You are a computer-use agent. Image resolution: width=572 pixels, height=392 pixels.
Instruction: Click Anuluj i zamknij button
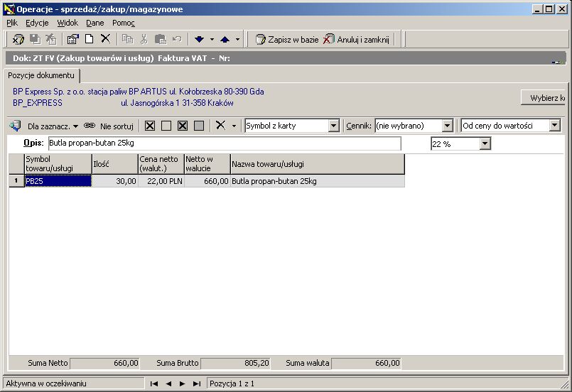click(356, 39)
